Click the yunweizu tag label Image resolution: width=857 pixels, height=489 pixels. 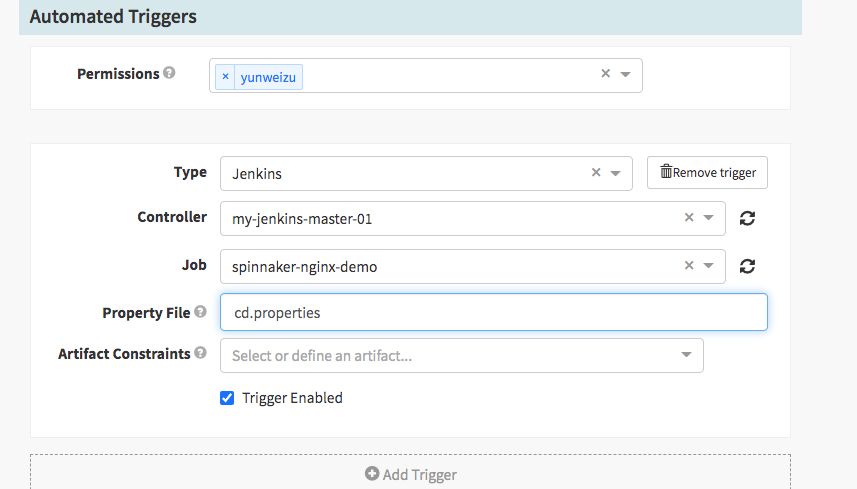coord(268,77)
